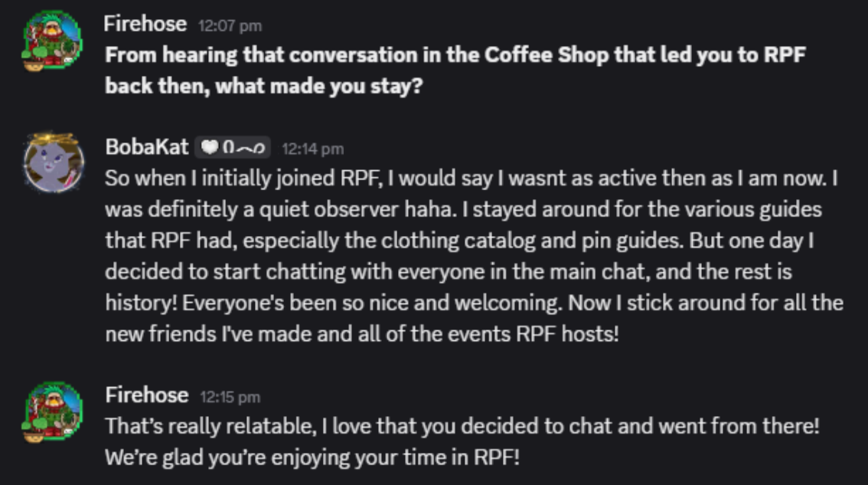This screenshot has width=868, height=485.
Task: Click "RPF hosts!" ending BobaKat's message
Action: [577, 333]
